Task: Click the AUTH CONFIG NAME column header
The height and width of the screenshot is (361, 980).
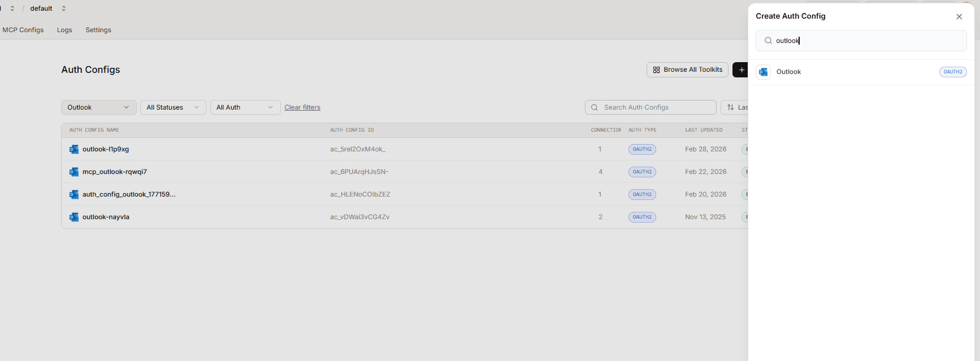Action: 94,130
